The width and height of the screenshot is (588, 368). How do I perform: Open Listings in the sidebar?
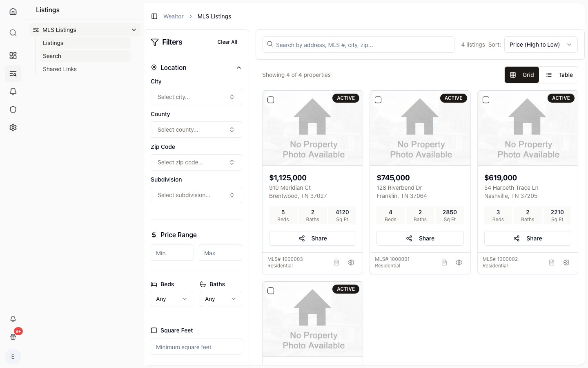pyautogui.click(x=85, y=43)
